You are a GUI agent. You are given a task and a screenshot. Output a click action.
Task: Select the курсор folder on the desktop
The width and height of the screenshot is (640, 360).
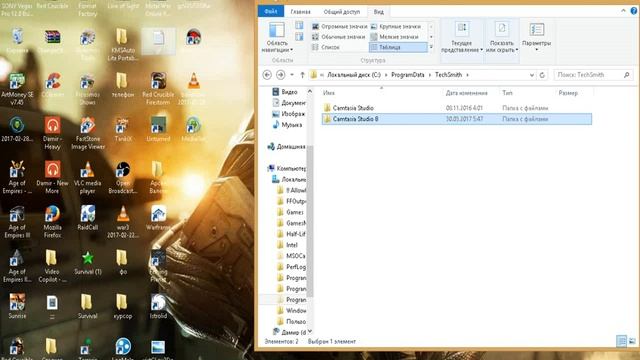point(122,306)
